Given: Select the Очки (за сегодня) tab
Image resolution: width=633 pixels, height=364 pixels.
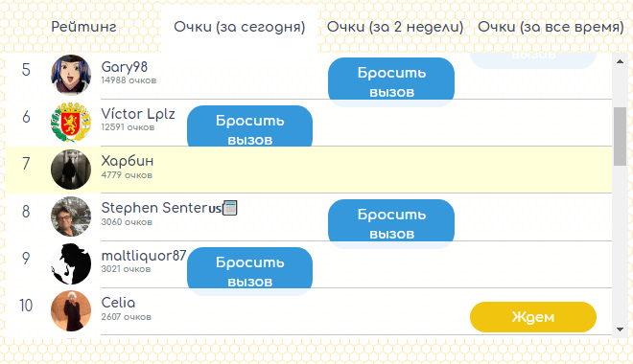Looking at the screenshot, I should [240, 27].
